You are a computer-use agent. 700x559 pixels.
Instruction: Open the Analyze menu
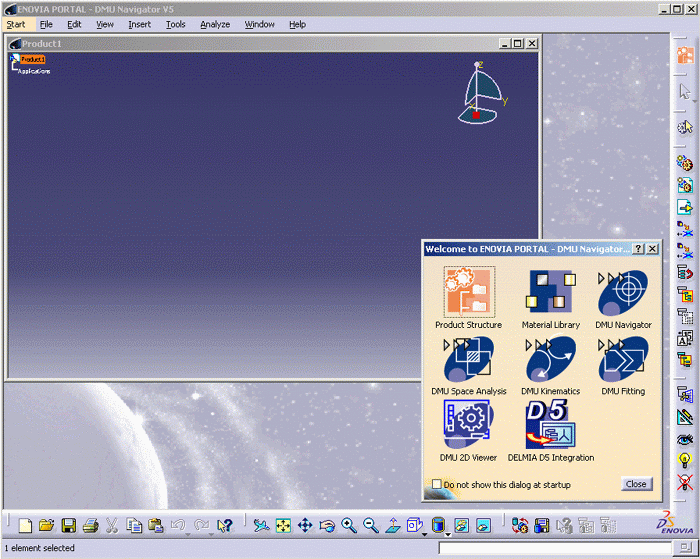pyautogui.click(x=215, y=25)
